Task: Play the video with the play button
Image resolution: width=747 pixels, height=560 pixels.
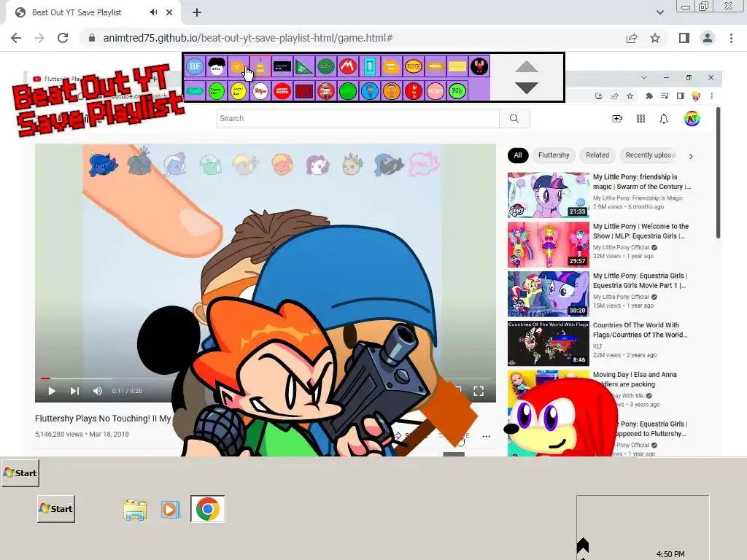Action: [x=52, y=391]
